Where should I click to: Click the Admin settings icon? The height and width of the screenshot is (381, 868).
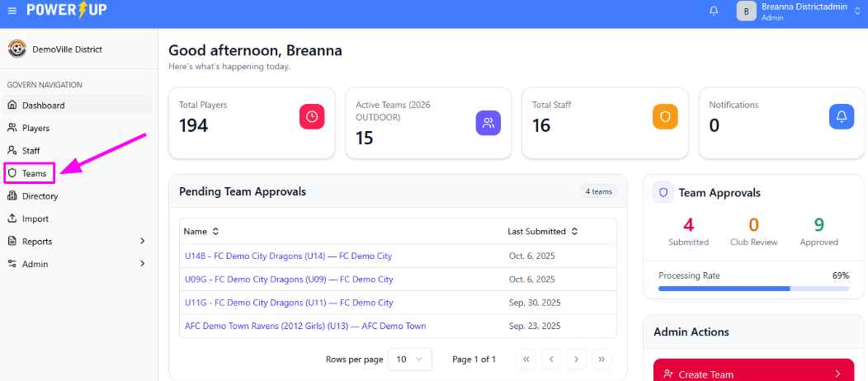tap(12, 264)
